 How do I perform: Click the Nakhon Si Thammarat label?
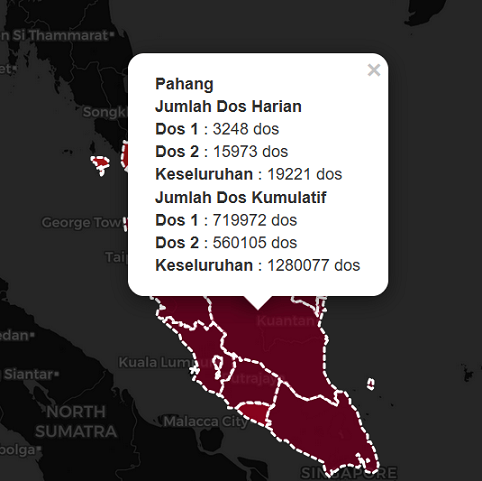[55, 35]
